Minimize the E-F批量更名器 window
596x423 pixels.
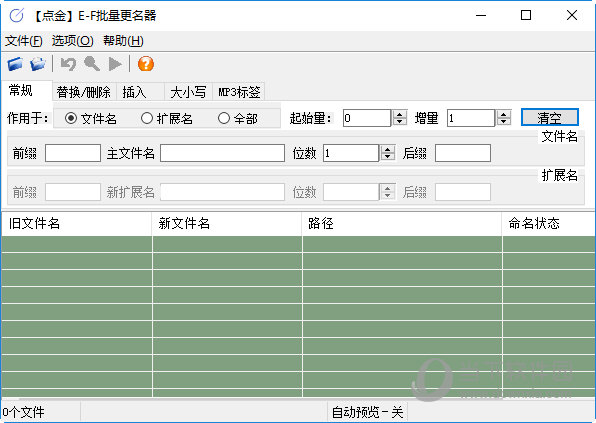point(481,16)
